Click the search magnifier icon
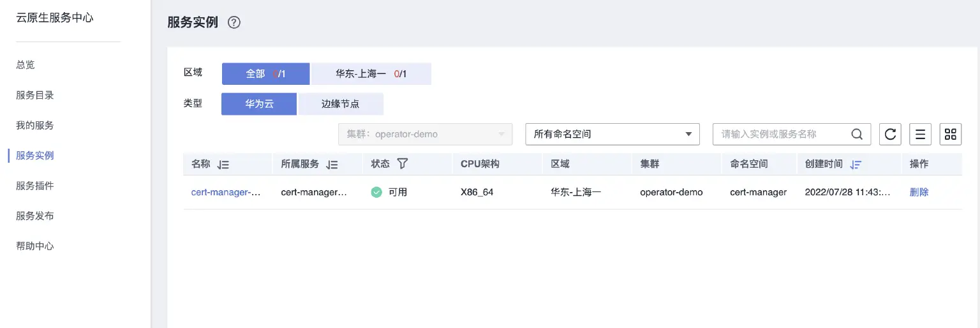This screenshot has width=980, height=328. coord(857,134)
